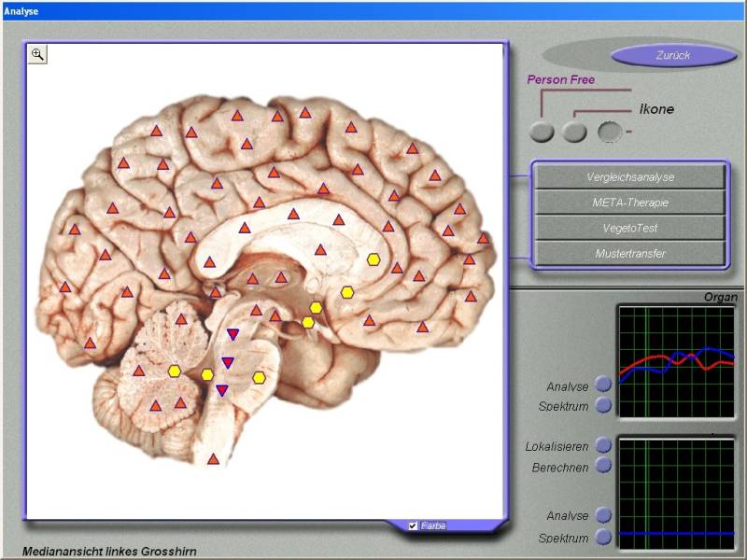
Task: Select the triangle marker at the brainstem base
Action: pos(213,458)
